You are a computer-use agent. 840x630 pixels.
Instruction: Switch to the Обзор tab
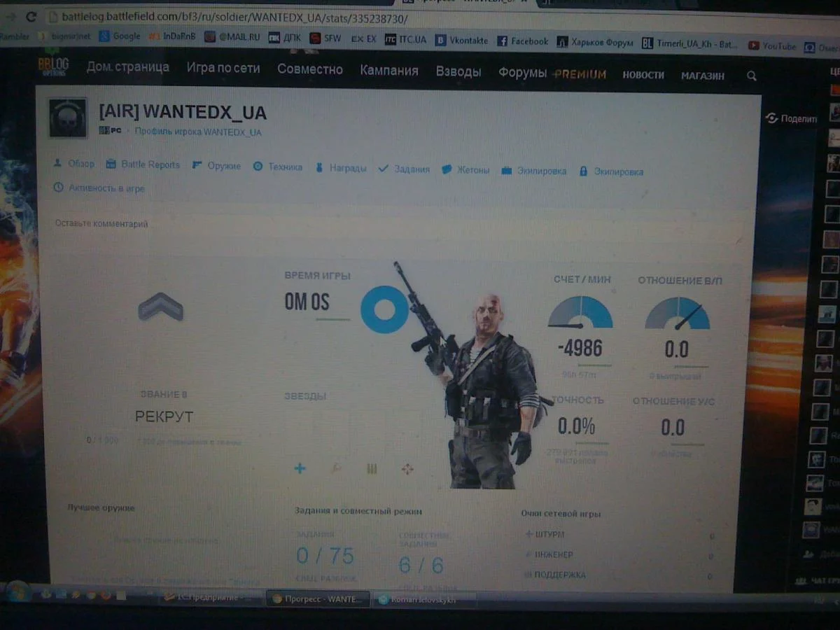[x=74, y=164]
